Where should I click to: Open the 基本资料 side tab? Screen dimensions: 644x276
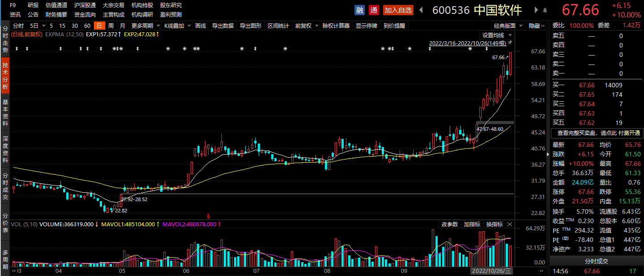pyautogui.click(x=5, y=112)
